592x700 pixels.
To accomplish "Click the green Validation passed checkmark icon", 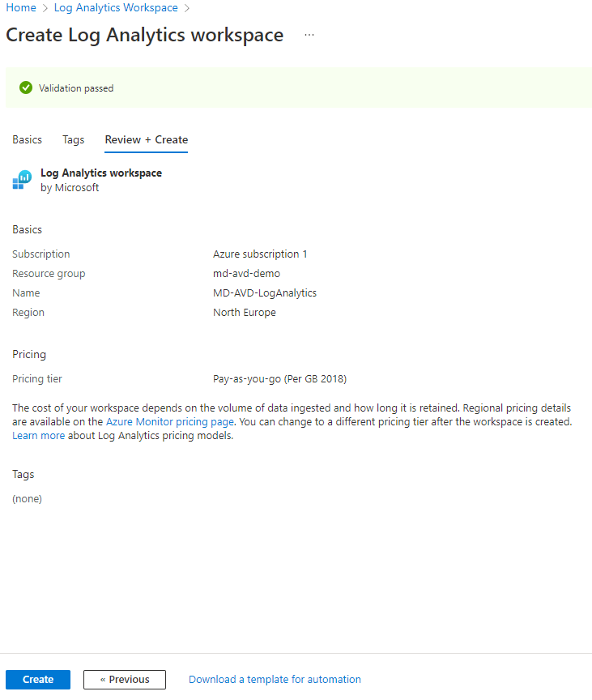I will pos(26,87).
